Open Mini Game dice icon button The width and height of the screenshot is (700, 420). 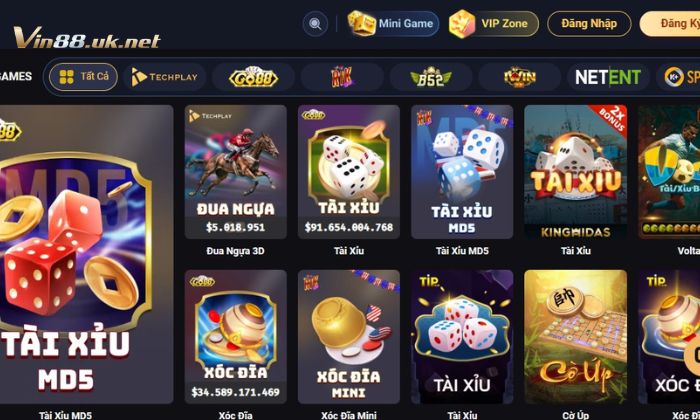(x=393, y=24)
